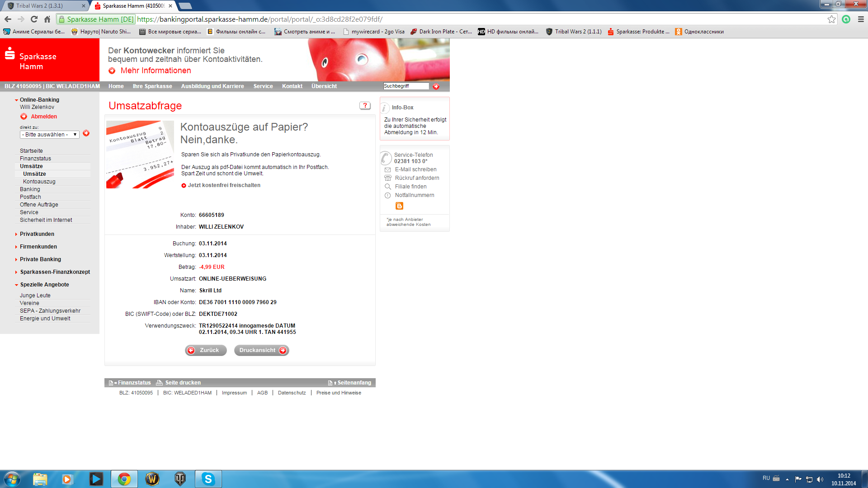Click the go arrow beside Bitte auswählen

[86, 133]
